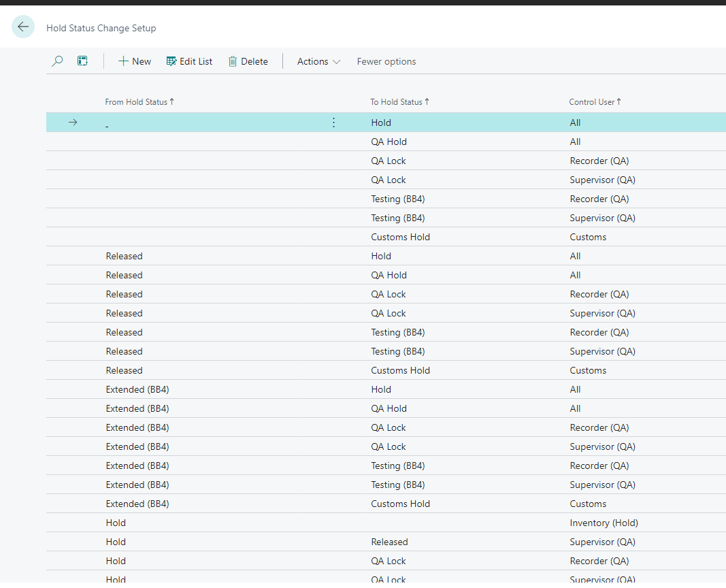Viewport: 726px width, 588px height.
Task: Sort by Control User column header
Action: coord(595,102)
